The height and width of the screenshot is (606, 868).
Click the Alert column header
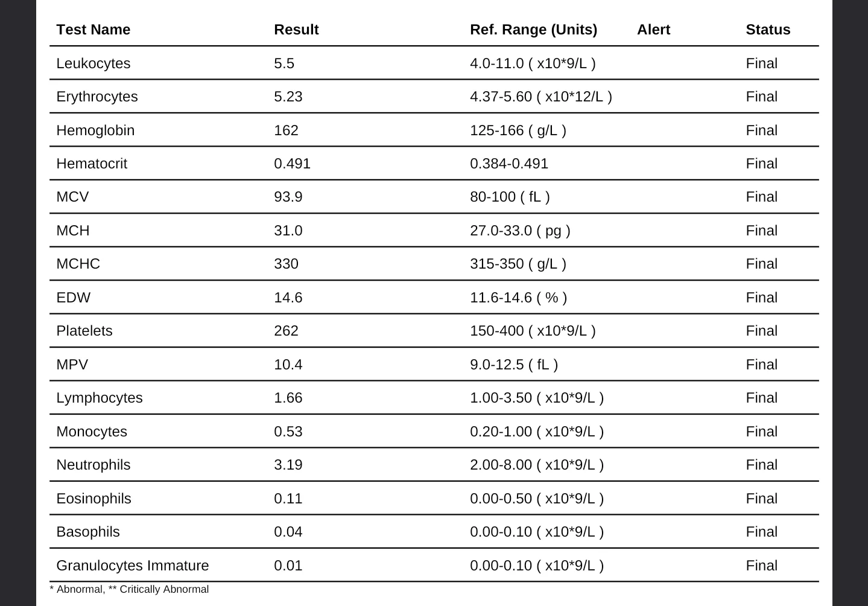click(653, 30)
